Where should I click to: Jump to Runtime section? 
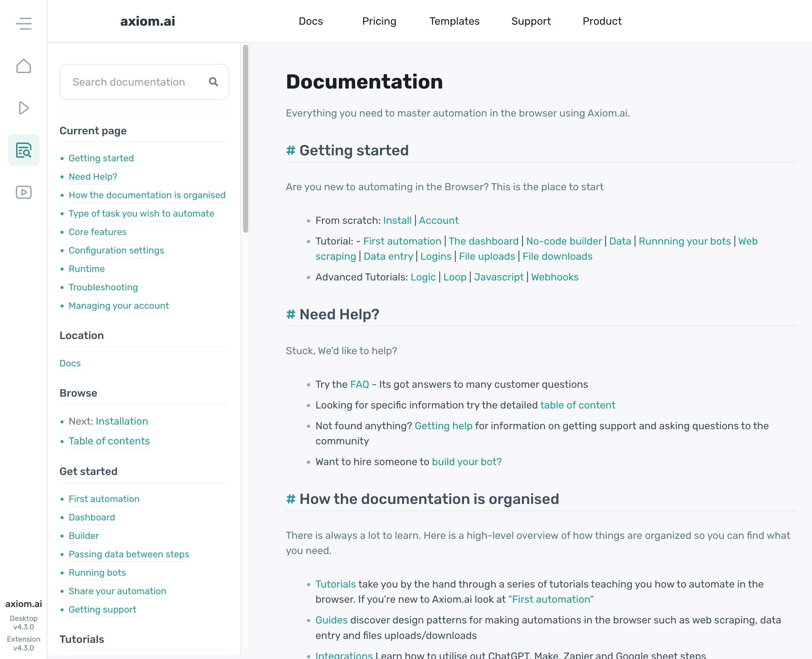(87, 269)
